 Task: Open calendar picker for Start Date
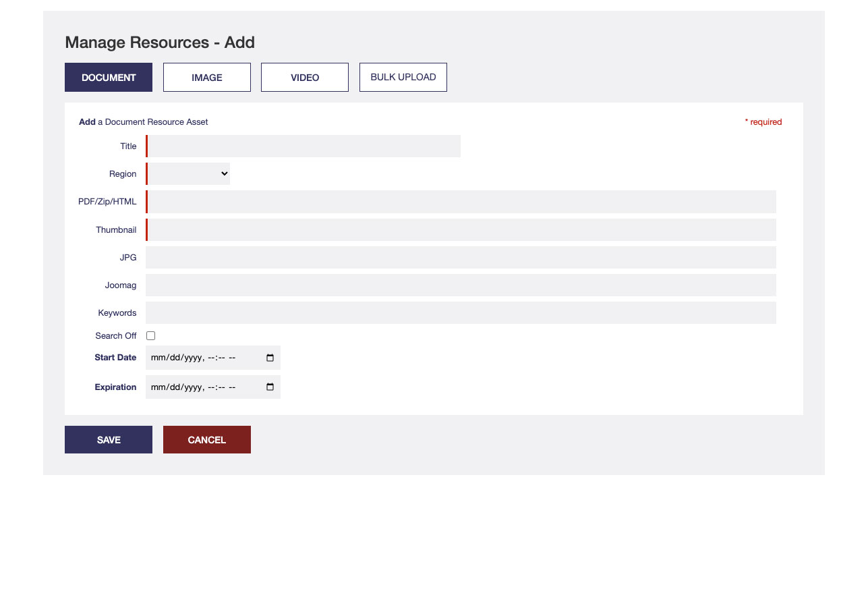coord(270,358)
